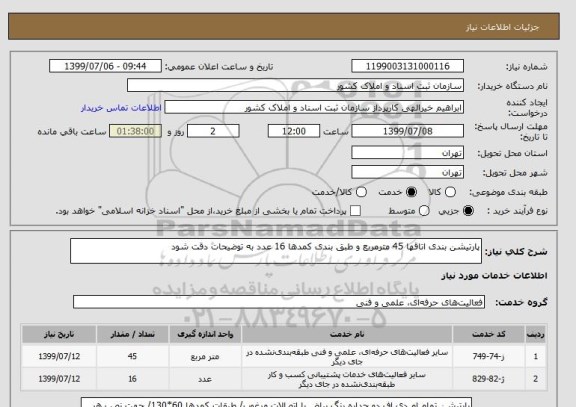Screen dimensions: 576x407
Task: Click quantity 45 in row 1
Action: tap(133, 356)
